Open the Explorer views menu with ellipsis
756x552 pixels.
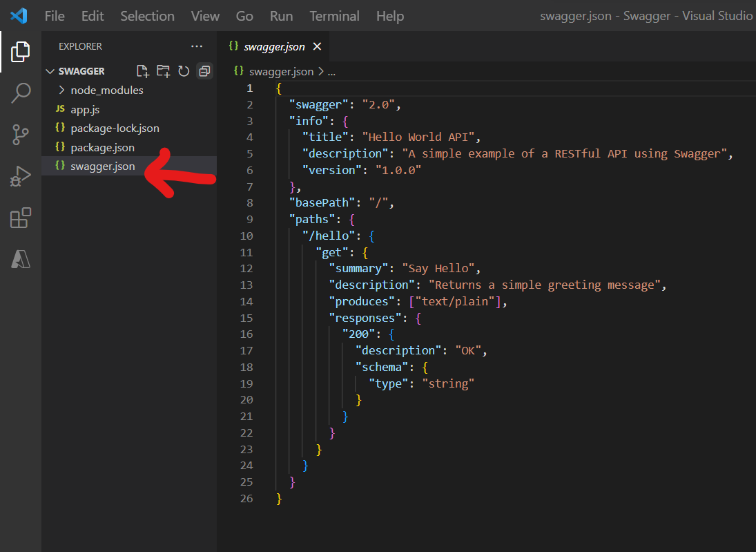(197, 46)
